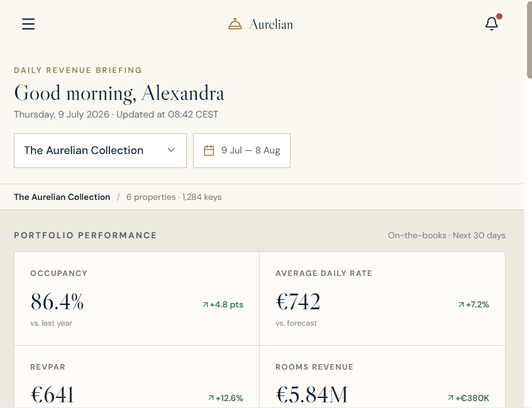Open the notifications bell
Screen dimensions: 532x408
coord(492,24)
